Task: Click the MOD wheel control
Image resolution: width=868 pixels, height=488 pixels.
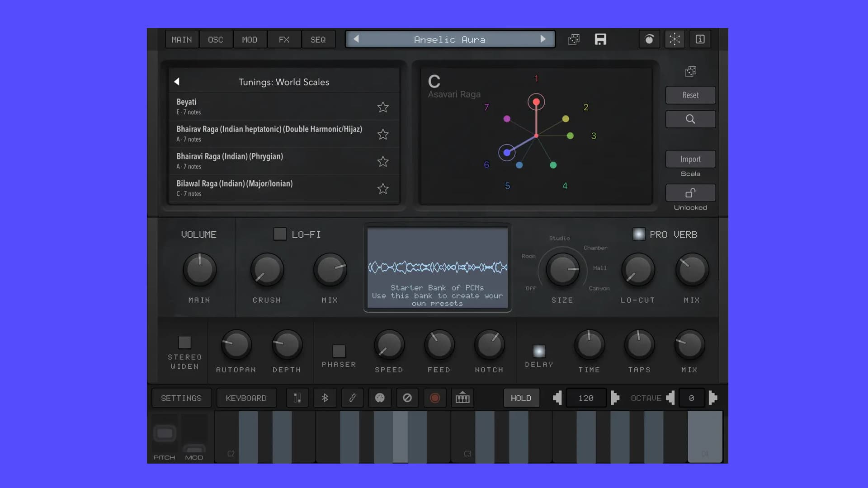Action: [194, 434]
